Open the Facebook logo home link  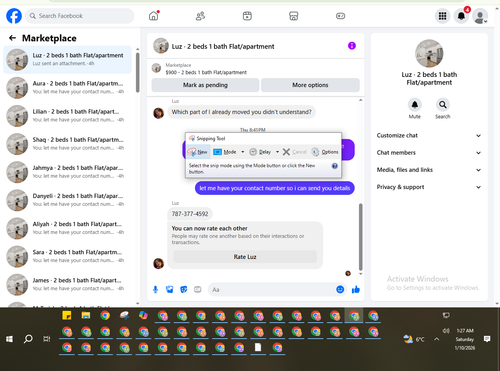14,16
